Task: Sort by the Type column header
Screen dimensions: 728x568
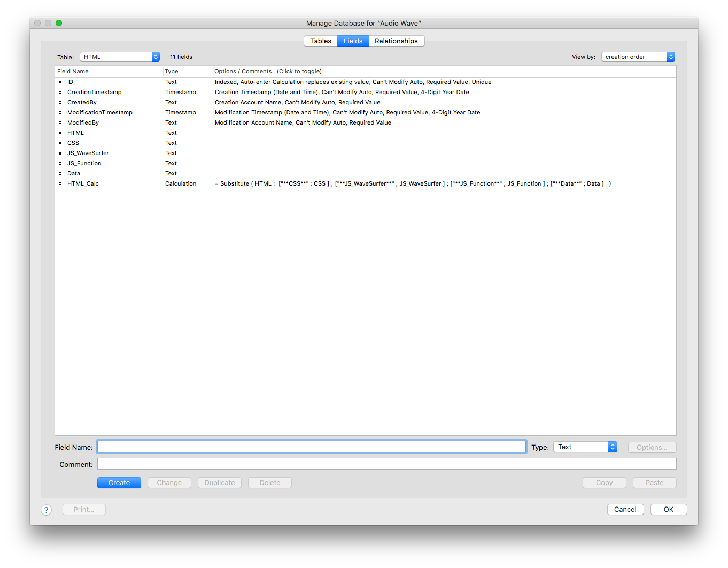Action: coord(188,71)
